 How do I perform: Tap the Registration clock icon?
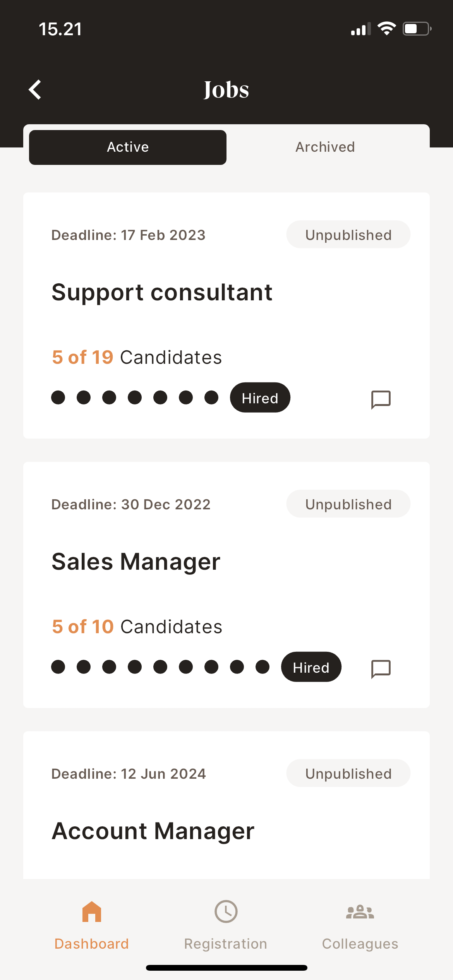[x=226, y=912]
